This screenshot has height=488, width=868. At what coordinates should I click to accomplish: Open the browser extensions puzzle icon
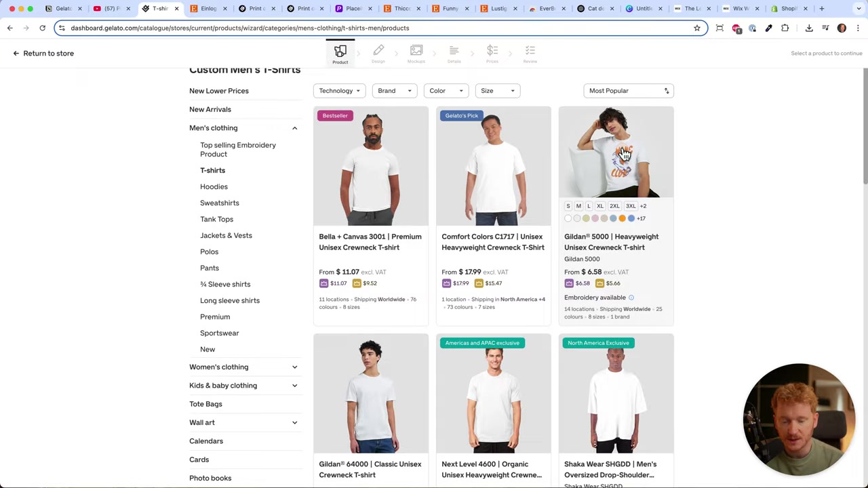pyautogui.click(x=785, y=28)
